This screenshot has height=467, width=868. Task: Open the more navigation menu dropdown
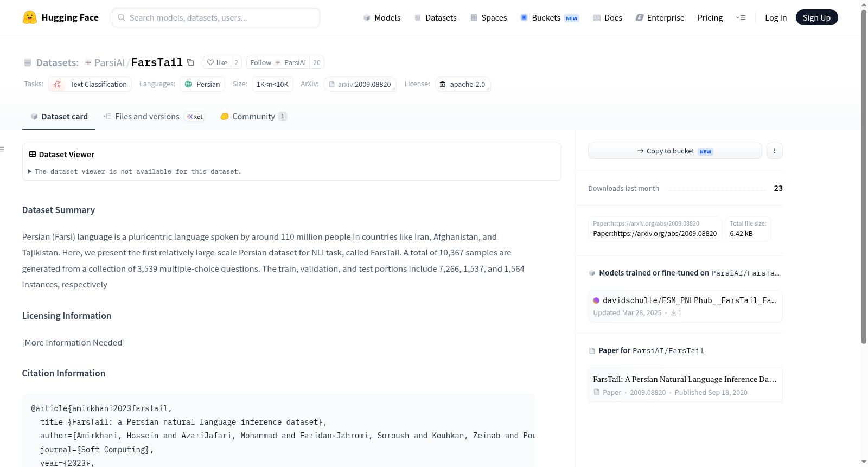[741, 17]
